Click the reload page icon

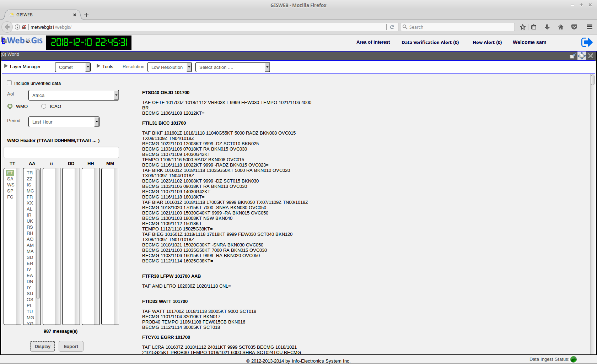click(392, 27)
